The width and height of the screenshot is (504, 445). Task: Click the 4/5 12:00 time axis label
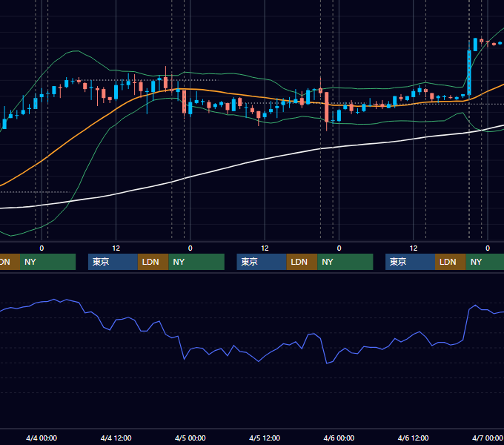[x=265, y=438]
